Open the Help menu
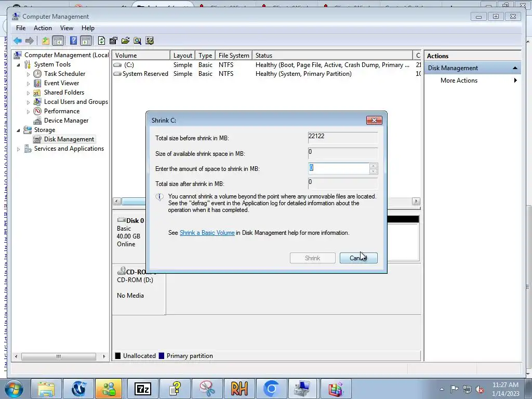The image size is (532, 399). pyautogui.click(x=88, y=28)
